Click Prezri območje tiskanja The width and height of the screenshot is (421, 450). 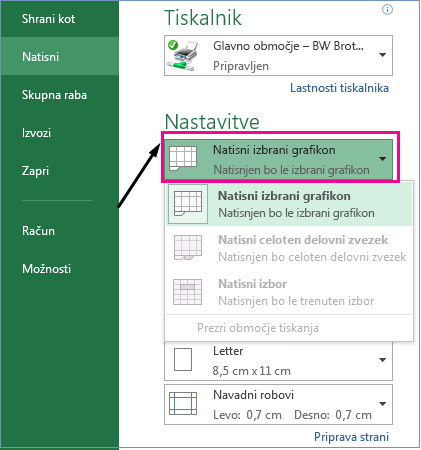[x=258, y=328]
